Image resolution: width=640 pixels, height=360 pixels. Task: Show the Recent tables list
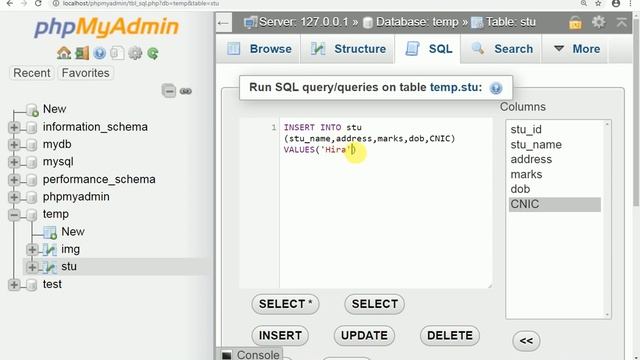[32, 73]
